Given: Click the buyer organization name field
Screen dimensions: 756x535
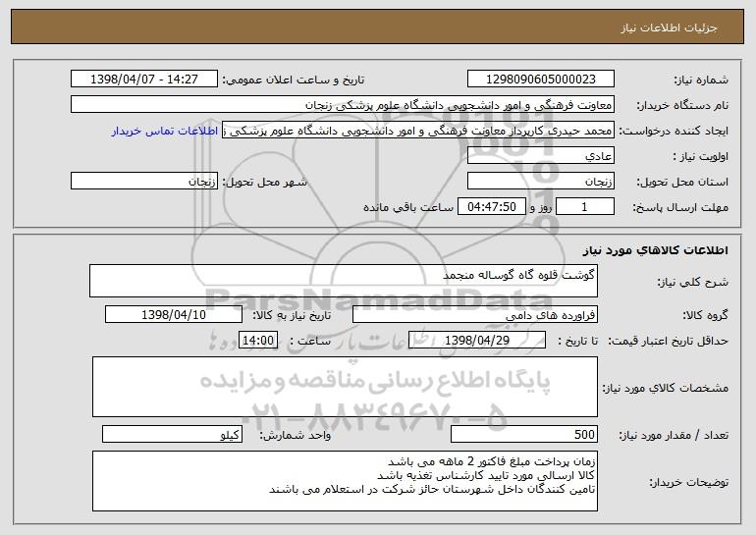Looking at the screenshot, I should click(x=343, y=105).
